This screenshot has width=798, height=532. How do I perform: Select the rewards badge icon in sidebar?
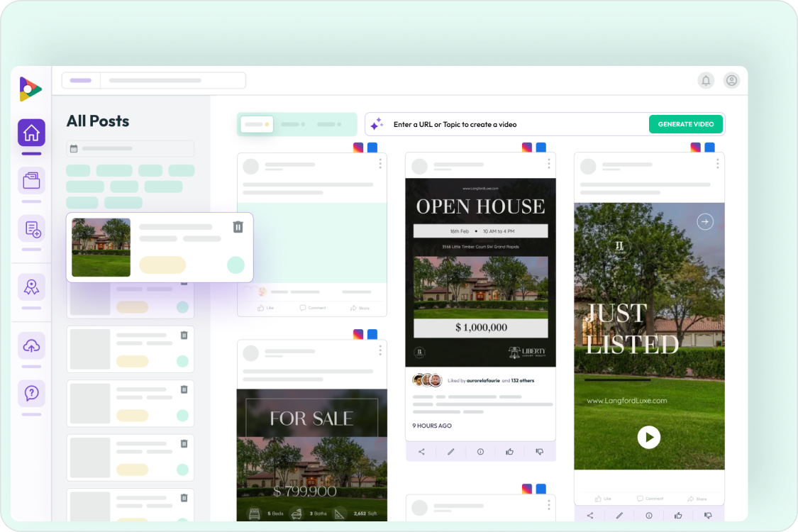[31, 287]
